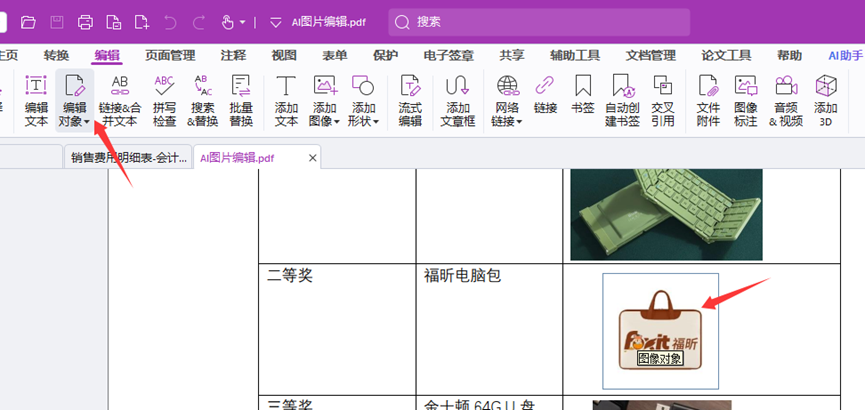Click the 搜索 search input field
This screenshot has height=410, width=865.
click(x=540, y=22)
